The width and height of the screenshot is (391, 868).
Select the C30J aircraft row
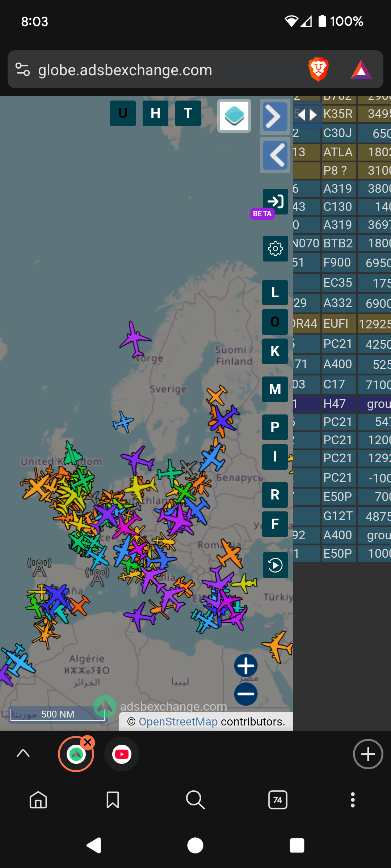tap(342, 133)
